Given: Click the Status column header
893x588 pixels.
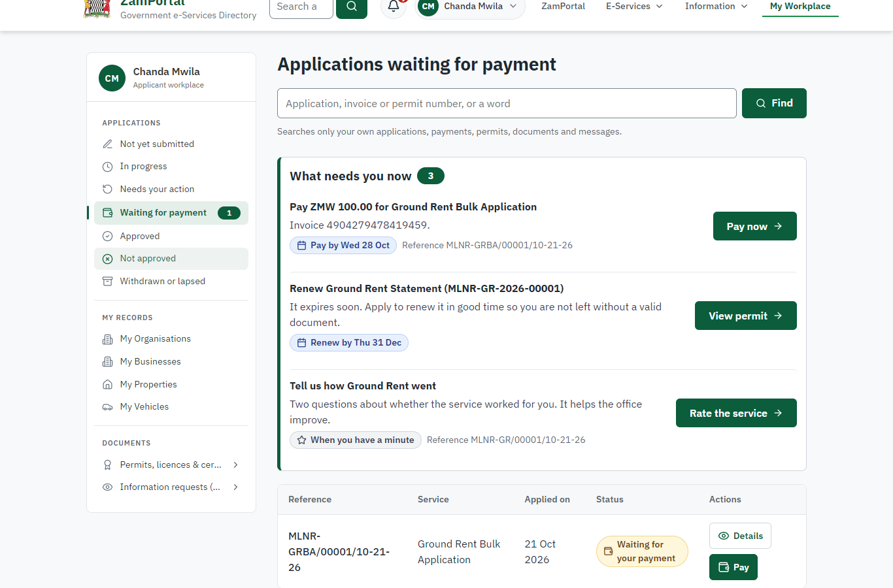Looking at the screenshot, I should click(x=610, y=499).
